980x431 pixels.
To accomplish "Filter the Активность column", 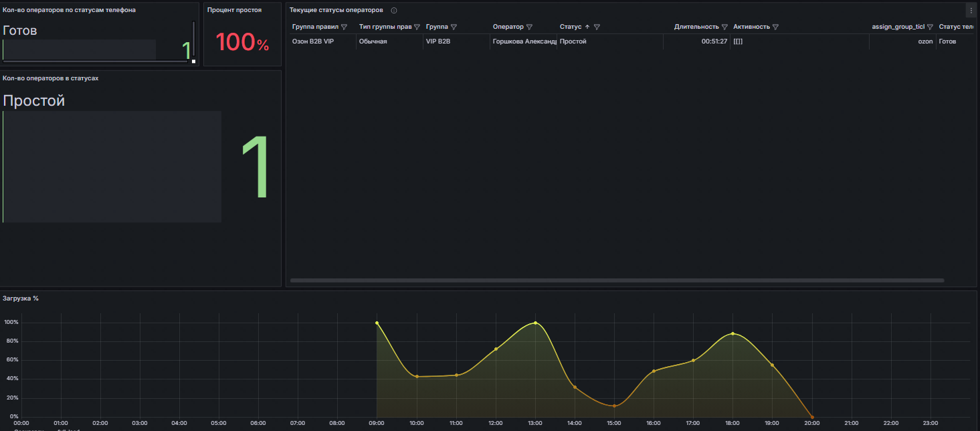I will [775, 27].
